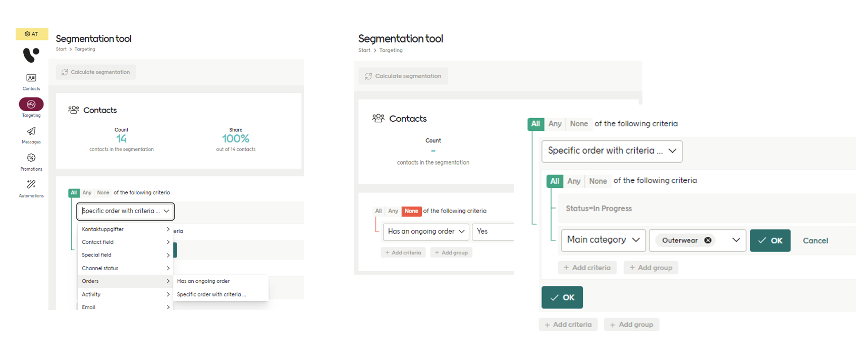This screenshot has height=355, width=868.
Task: Open Contacts in the left sidebar
Action: 31,82
